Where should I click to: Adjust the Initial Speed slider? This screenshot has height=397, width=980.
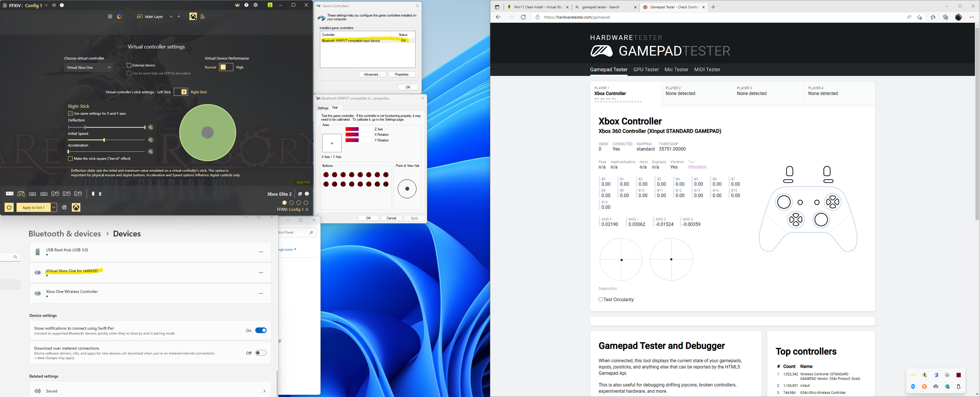107,140
